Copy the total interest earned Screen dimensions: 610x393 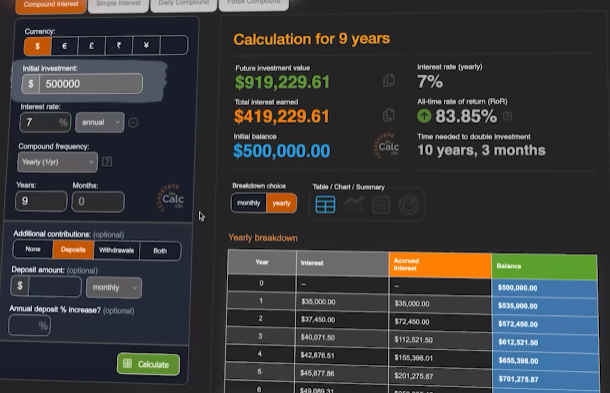pyautogui.click(x=389, y=115)
